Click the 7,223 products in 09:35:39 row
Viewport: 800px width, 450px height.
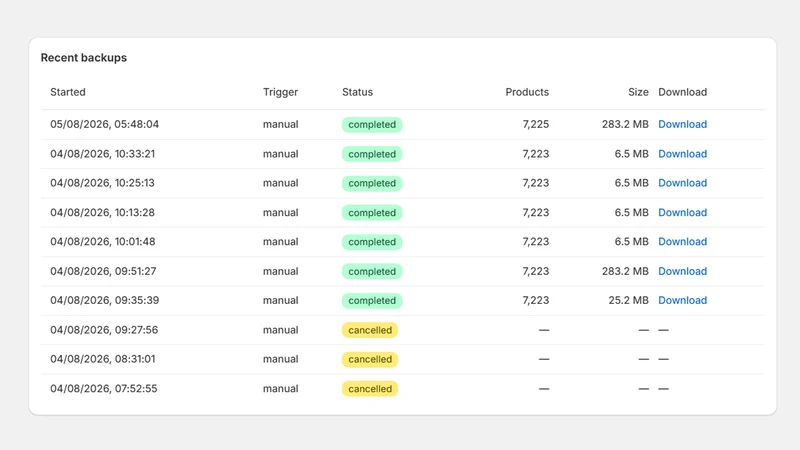click(536, 301)
